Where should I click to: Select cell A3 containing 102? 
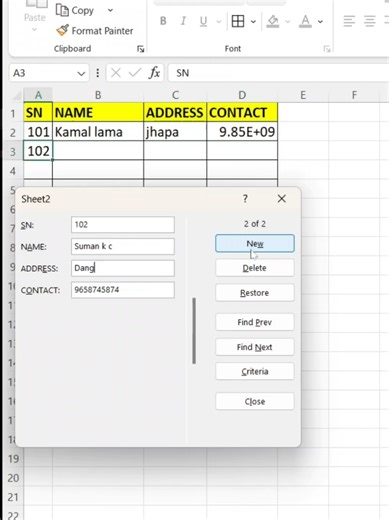[x=38, y=151]
